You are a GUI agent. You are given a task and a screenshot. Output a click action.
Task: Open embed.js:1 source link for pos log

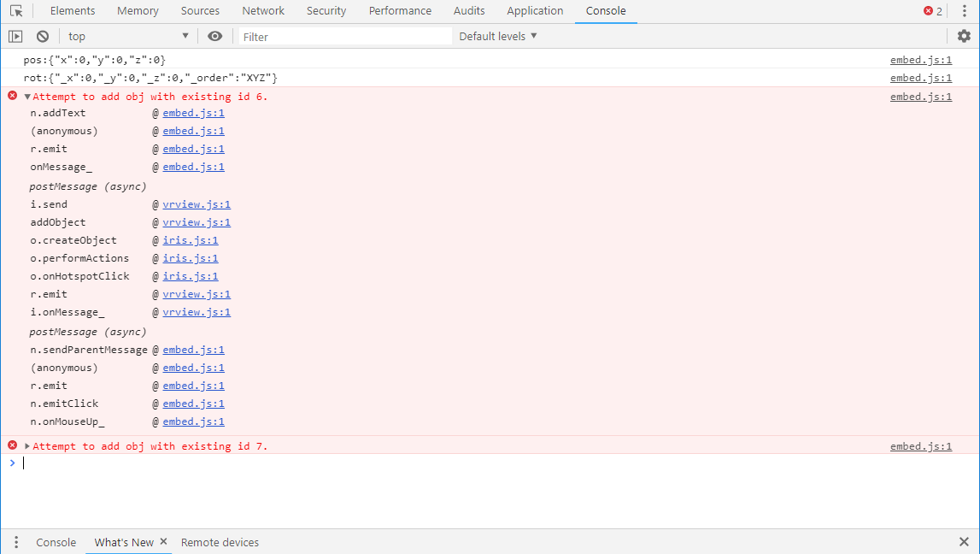[921, 60]
